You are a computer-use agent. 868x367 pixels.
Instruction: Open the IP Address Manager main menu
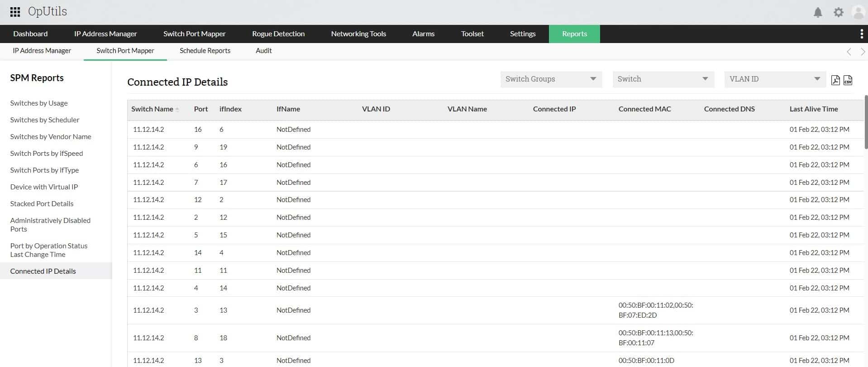pos(105,34)
